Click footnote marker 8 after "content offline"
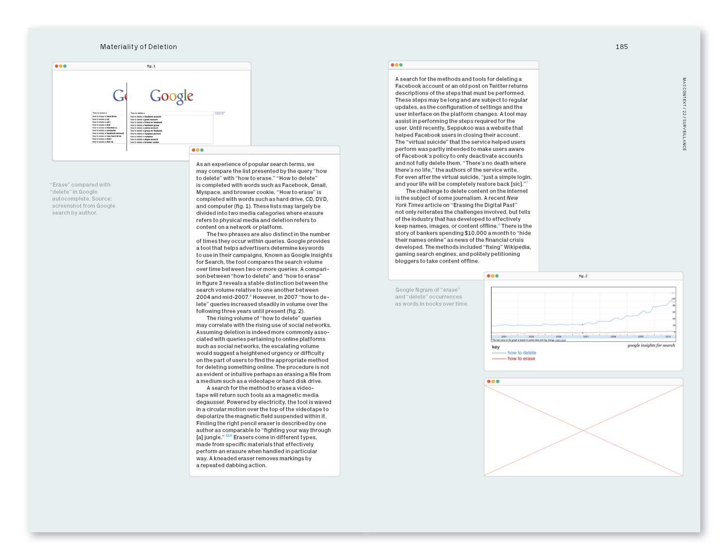 (x=499, y=225)
